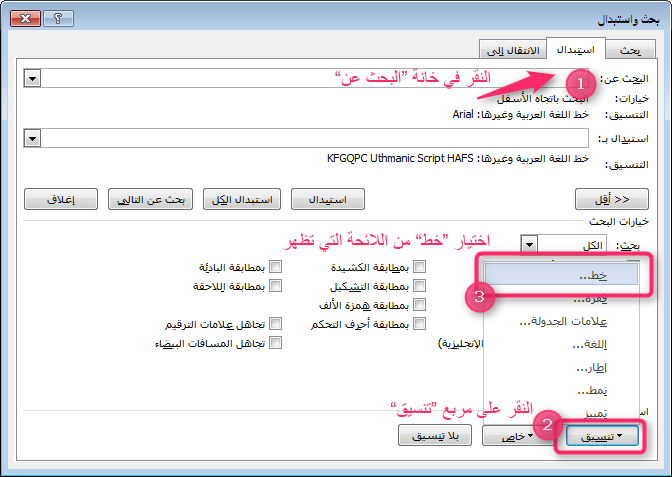Select فقرة... in the format menu
672x477 pixels.
point(566,299)
